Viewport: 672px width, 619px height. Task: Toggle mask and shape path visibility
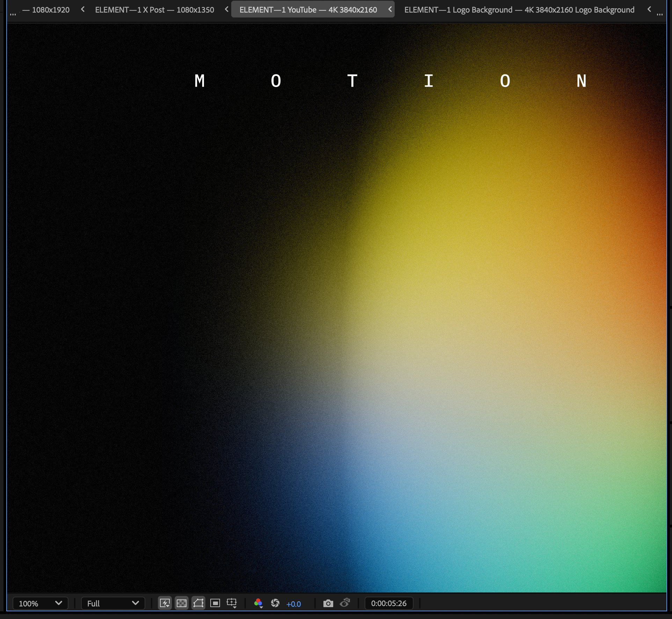click(x=198, y=603)
